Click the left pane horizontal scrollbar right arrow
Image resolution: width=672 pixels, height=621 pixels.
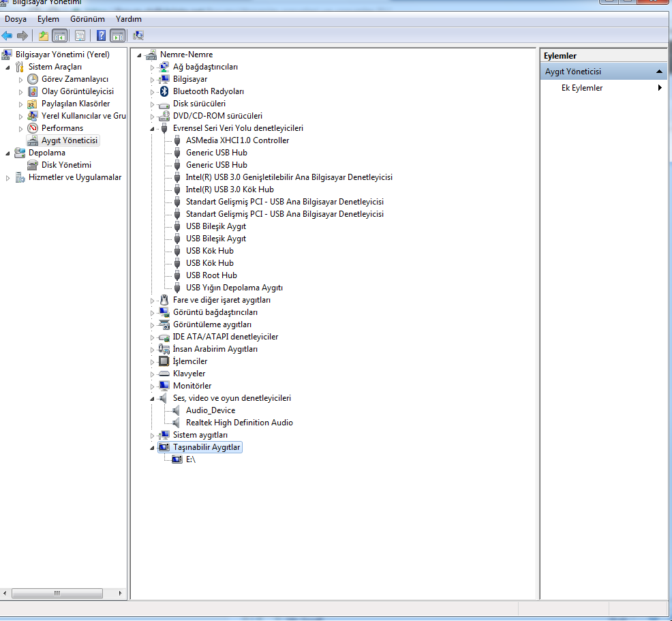(121, 594)
